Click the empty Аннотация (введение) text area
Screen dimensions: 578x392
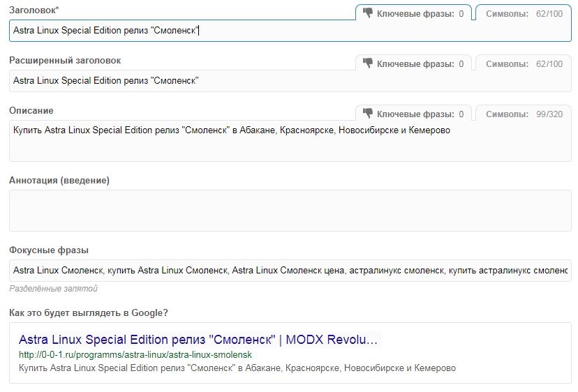coord(290,211)
